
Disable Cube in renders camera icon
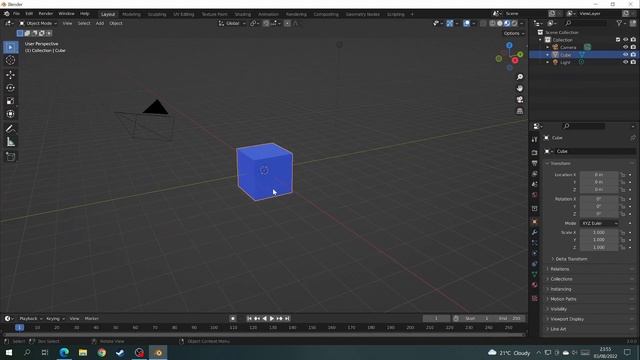(633, 55)
